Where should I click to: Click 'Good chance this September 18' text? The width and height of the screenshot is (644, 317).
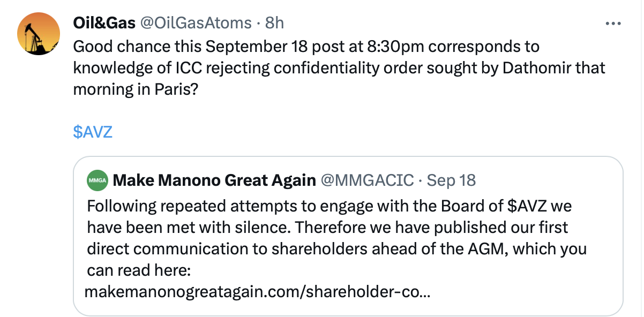[190, 47]
